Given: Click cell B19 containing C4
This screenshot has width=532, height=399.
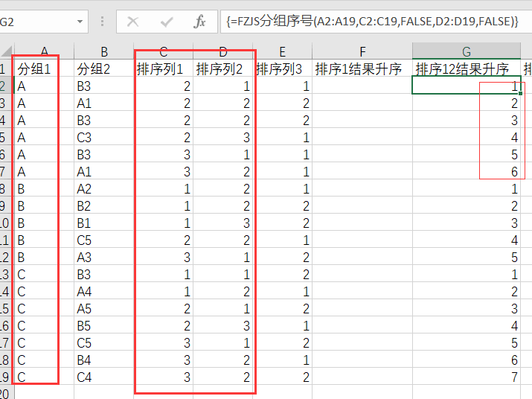Looking at the screenshot, I should point(104,377).
